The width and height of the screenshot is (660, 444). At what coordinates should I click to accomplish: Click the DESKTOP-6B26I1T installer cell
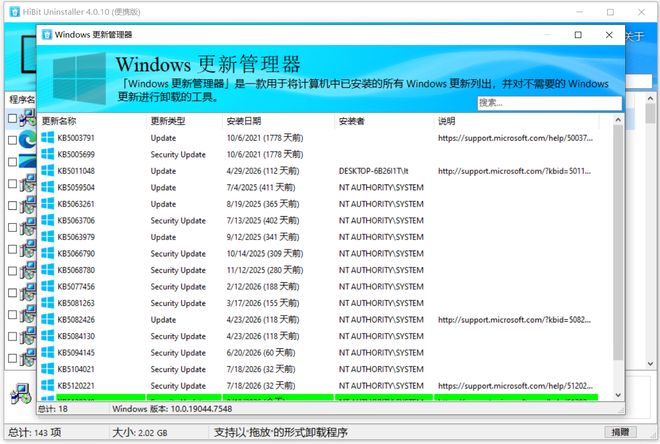coord(373,171)
